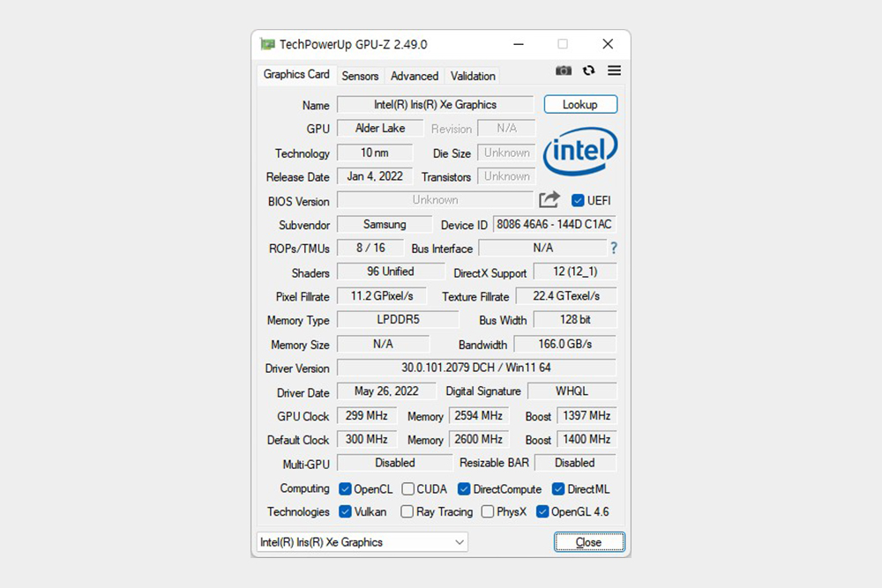Click the Revision field showing N/A

point(507,128)
